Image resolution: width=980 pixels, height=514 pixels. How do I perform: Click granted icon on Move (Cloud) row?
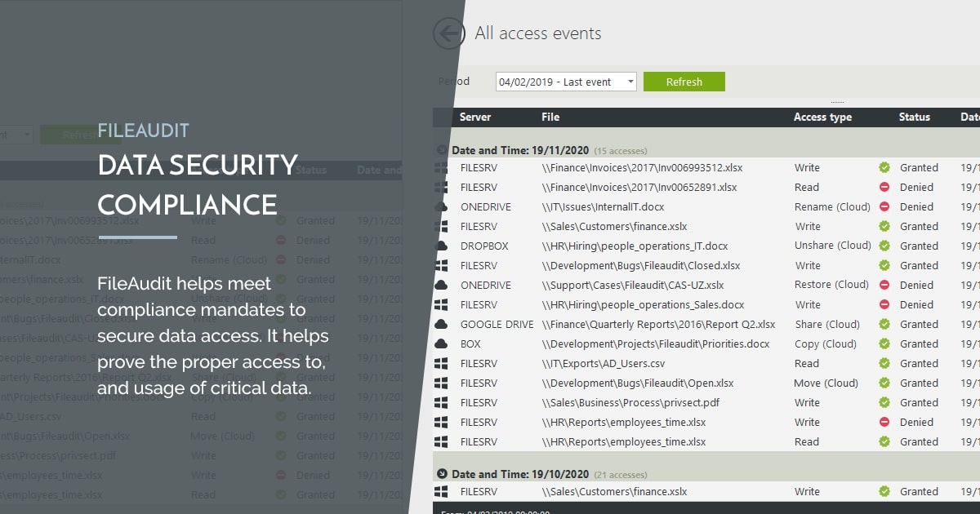(884, 383)
